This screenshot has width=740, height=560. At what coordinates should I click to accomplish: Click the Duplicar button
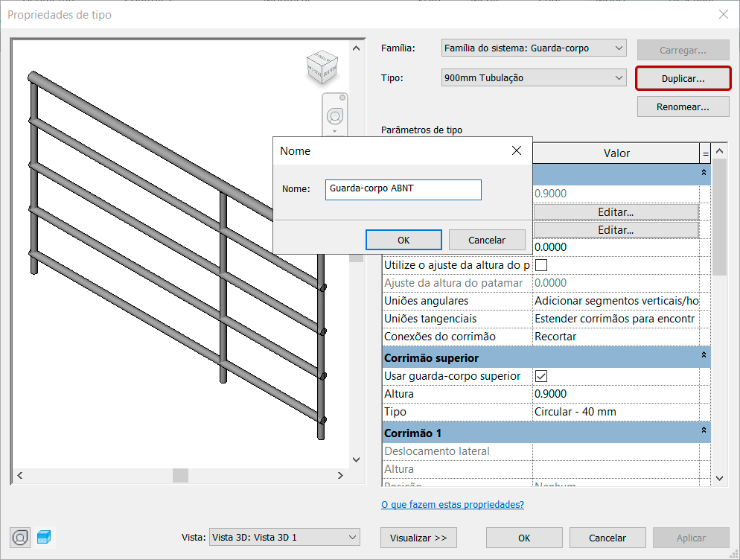point(683,78)
